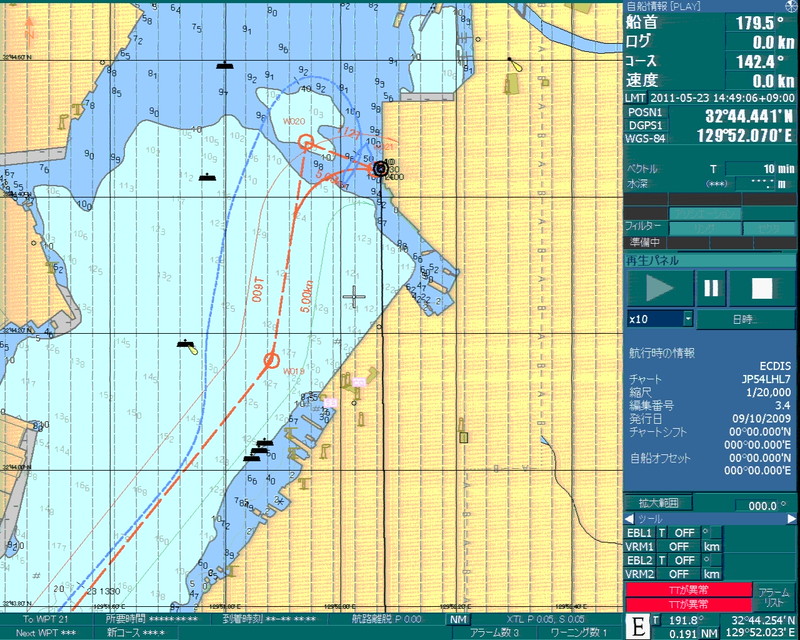The image size is (800, 640).
Task: Toggle EBL1 OFF state
Action: click(x=683, y=533)
